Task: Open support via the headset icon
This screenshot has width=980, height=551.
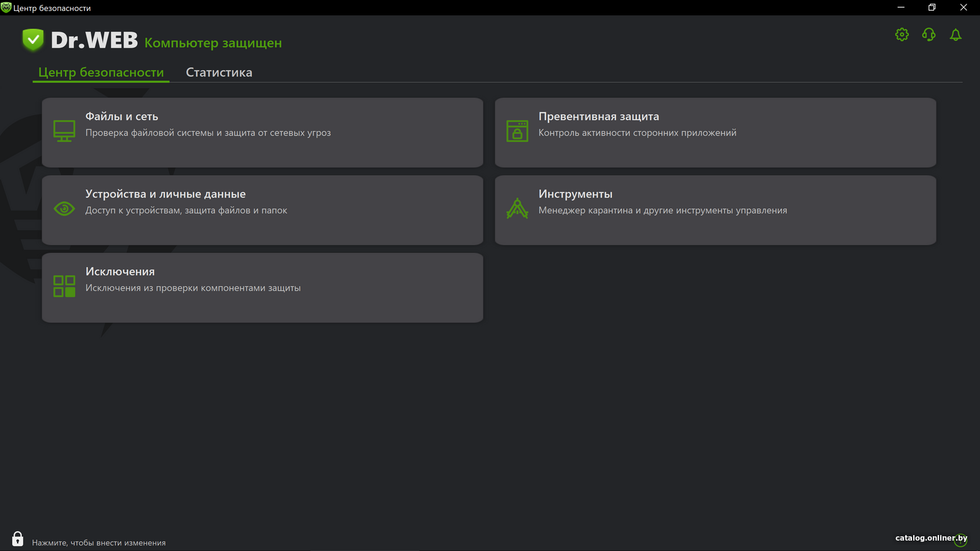Action: coord(929,34)
